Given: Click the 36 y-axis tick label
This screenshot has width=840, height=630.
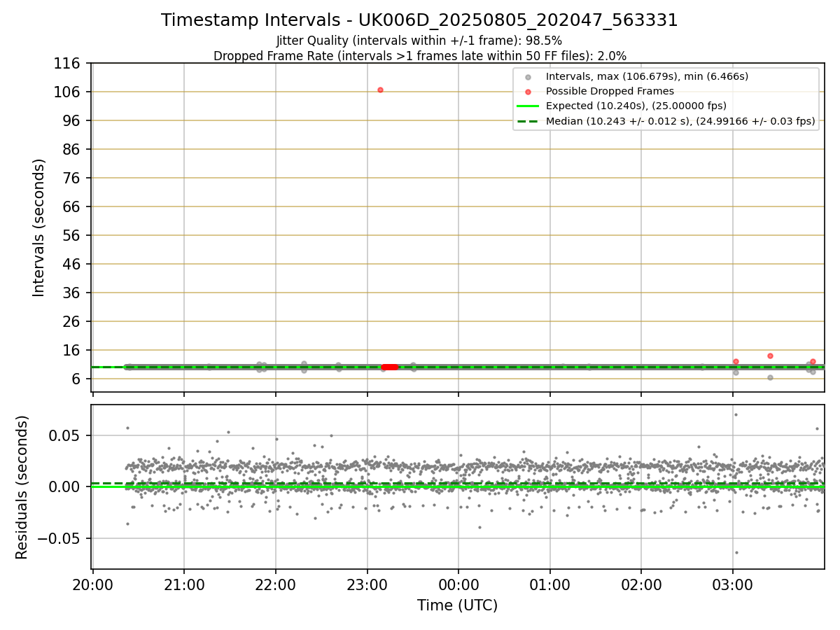Looking at the screenshot, I should pos(73,293).
